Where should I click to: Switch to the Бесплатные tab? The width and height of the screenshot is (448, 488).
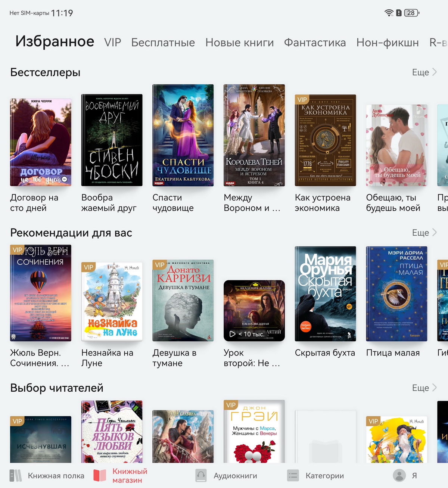163,43
